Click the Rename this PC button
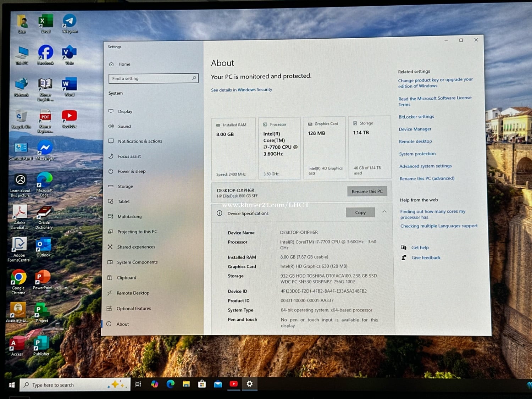The image size is (532, 399). 367,192
